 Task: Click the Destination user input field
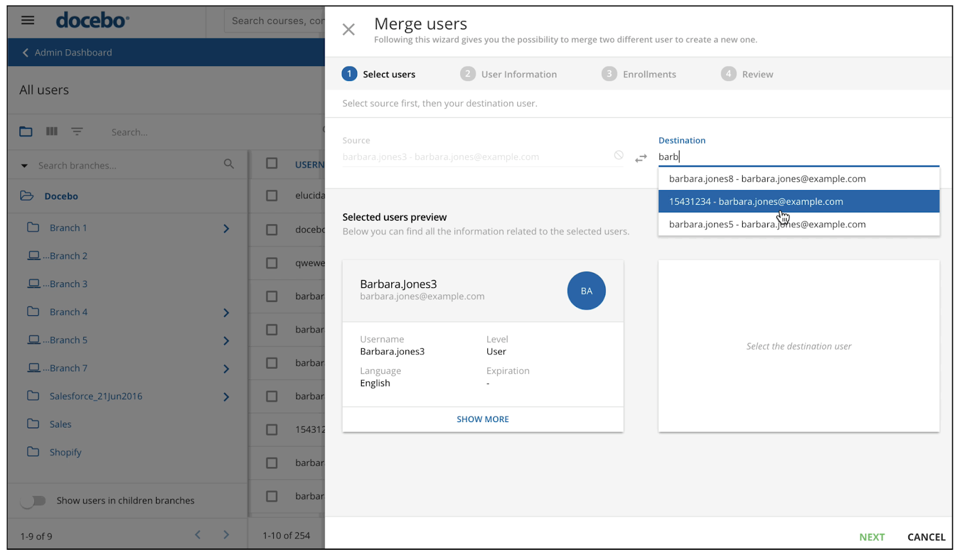[x=798, y=157]
